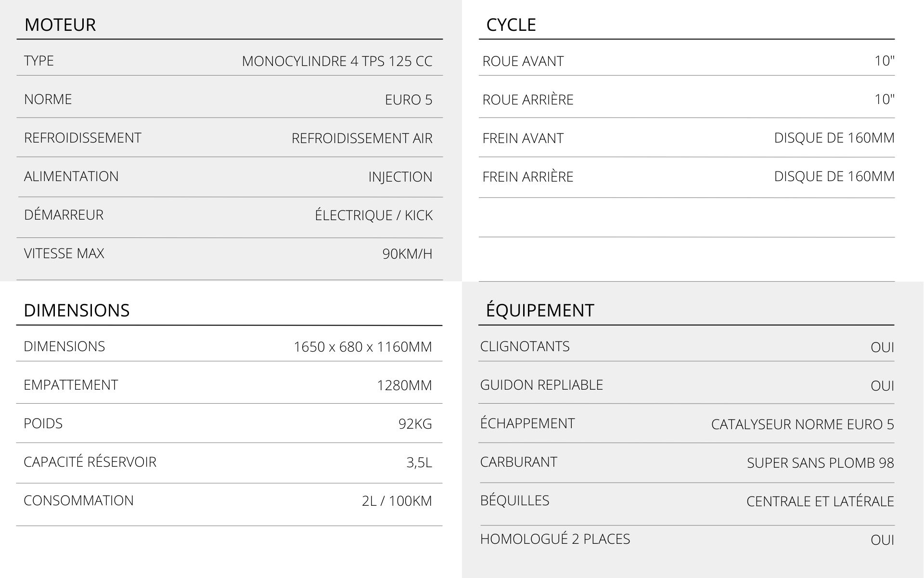Select the 90KM/H max speed value
The height and width of the screenshot is (578, 924).
pos(407,254)
